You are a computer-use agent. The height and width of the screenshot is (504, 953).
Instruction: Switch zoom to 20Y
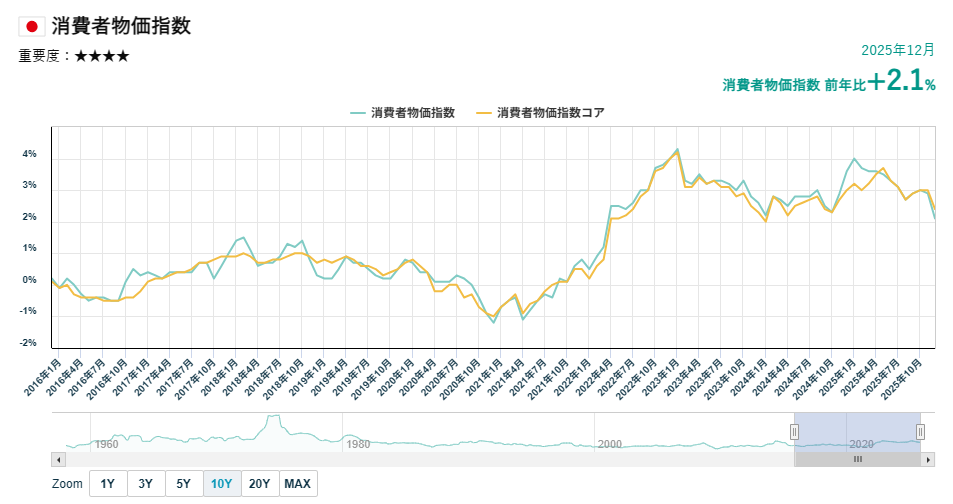point(260,484)
